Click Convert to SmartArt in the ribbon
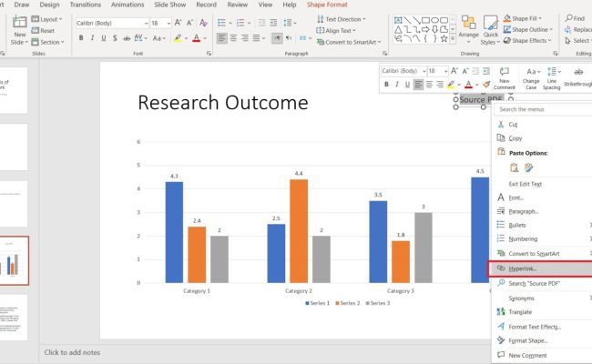This screenshot has height=364, width=592. (349, 42)
